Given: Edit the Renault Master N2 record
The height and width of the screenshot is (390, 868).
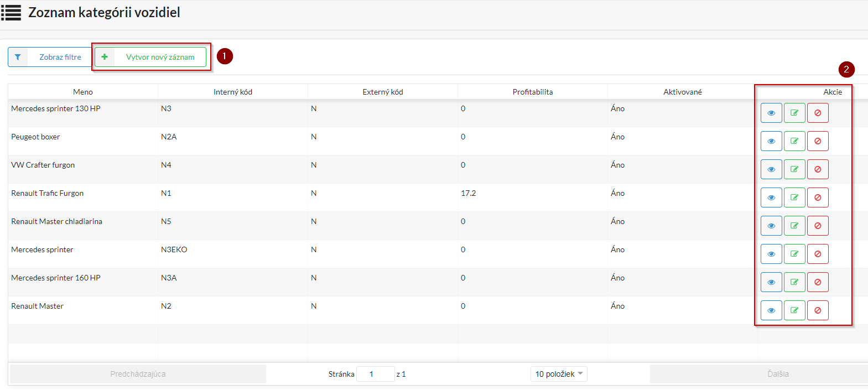Looking at the screenshot, I should [794, 310].
